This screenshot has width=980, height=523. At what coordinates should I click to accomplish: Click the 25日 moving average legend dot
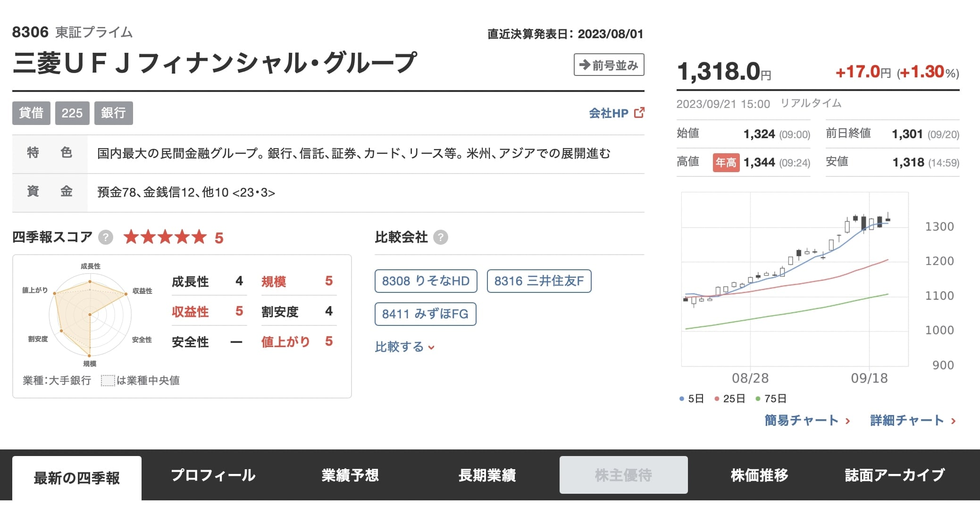(x=717, y=399)
